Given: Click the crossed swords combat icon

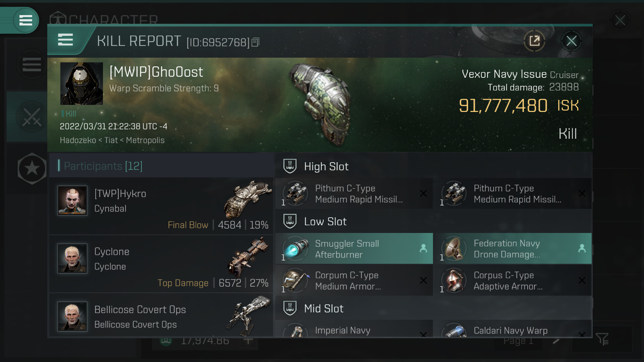Looking at the screenshot, I should [32, 117].
